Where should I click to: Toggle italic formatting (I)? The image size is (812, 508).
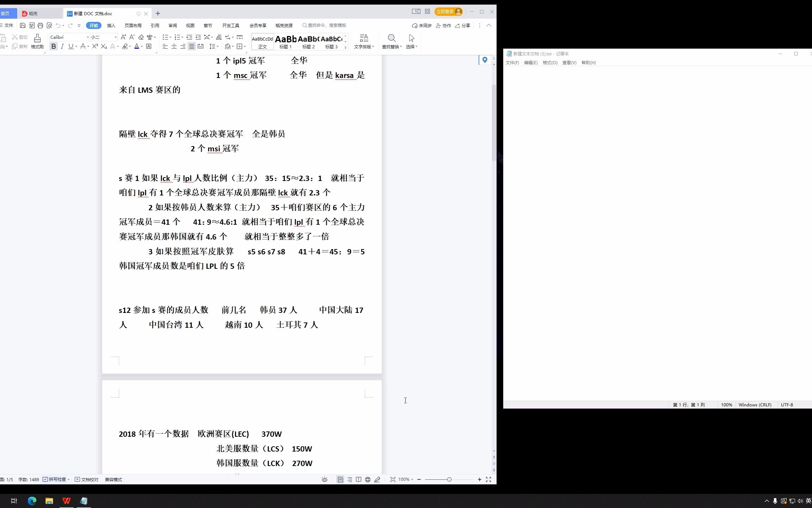tap(62, 46)
